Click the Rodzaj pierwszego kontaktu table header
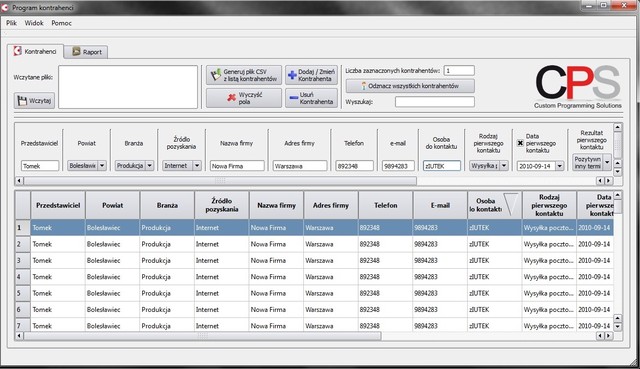The image size is (640, 369). 549,205
